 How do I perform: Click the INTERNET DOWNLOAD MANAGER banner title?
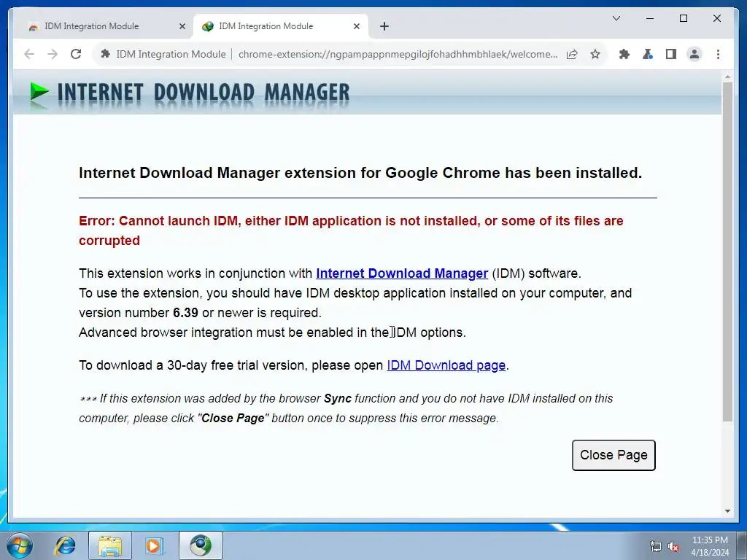pyautogui.click(x=204, y=92)
